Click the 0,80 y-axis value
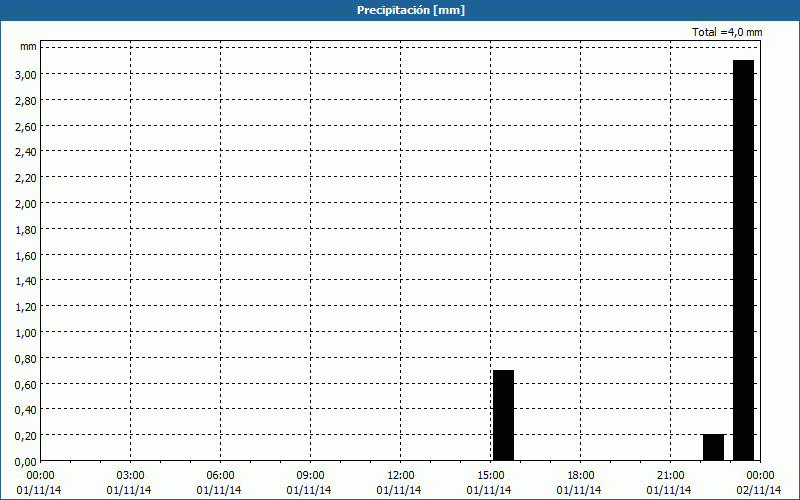Image resolution: width=800 pixels, height=500 pixels. [x=27, y=359]
